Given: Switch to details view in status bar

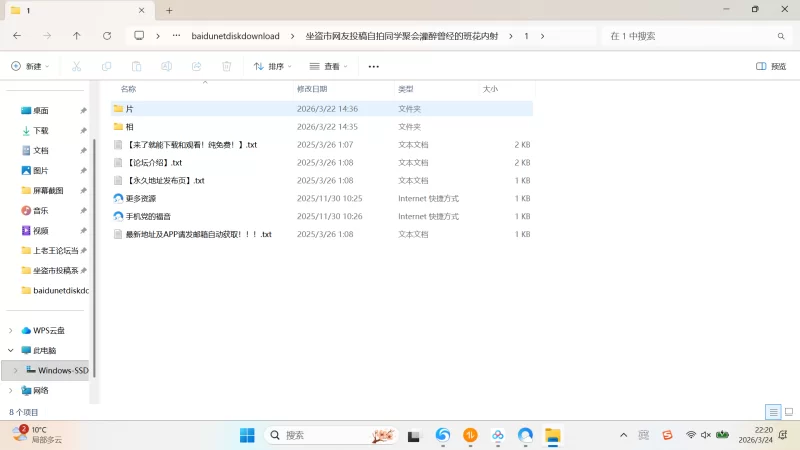Looking at the screenshot, I should [x=773, y=412].
